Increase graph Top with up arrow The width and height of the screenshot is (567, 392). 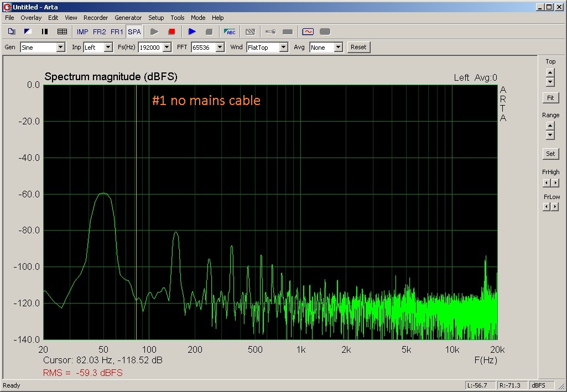click(x=550, y=72)
